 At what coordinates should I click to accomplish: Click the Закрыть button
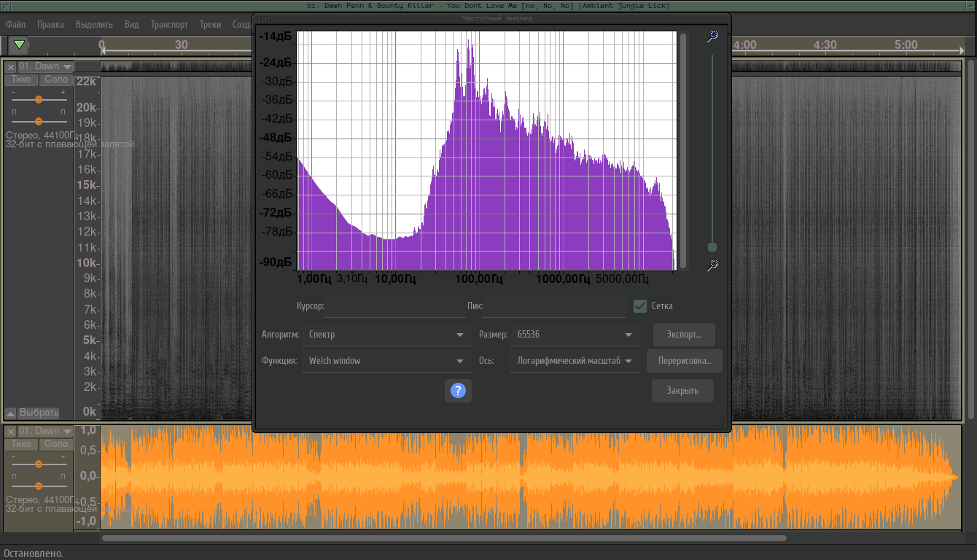(682, 391)
